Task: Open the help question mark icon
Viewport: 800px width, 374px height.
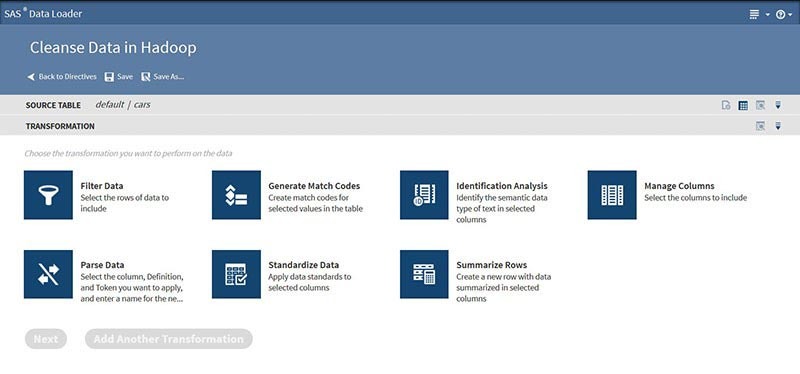Action: [x=781, y=15]
